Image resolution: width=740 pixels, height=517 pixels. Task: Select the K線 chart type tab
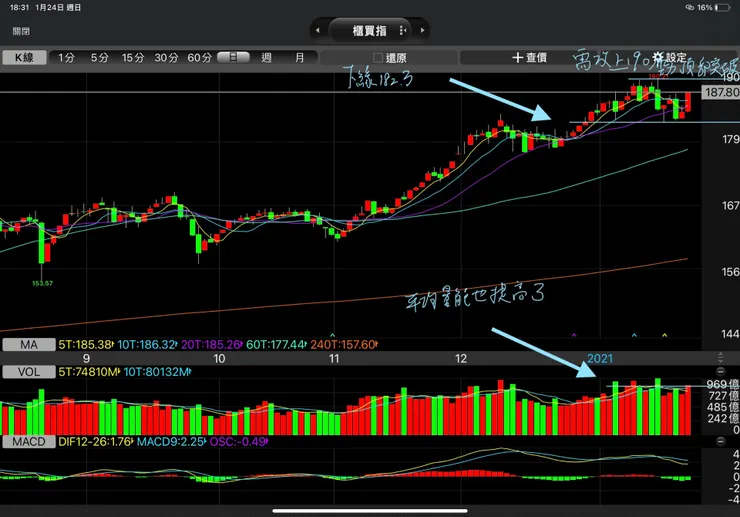(24, 58)
